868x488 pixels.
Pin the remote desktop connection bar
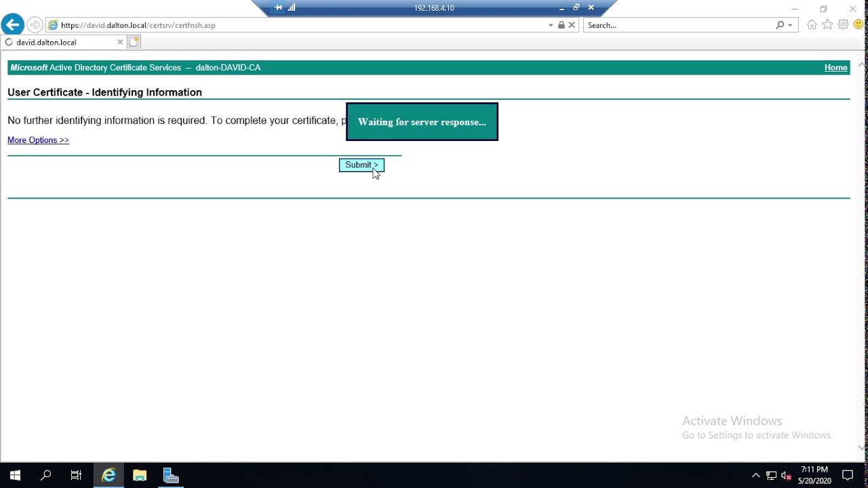point(278,7)
